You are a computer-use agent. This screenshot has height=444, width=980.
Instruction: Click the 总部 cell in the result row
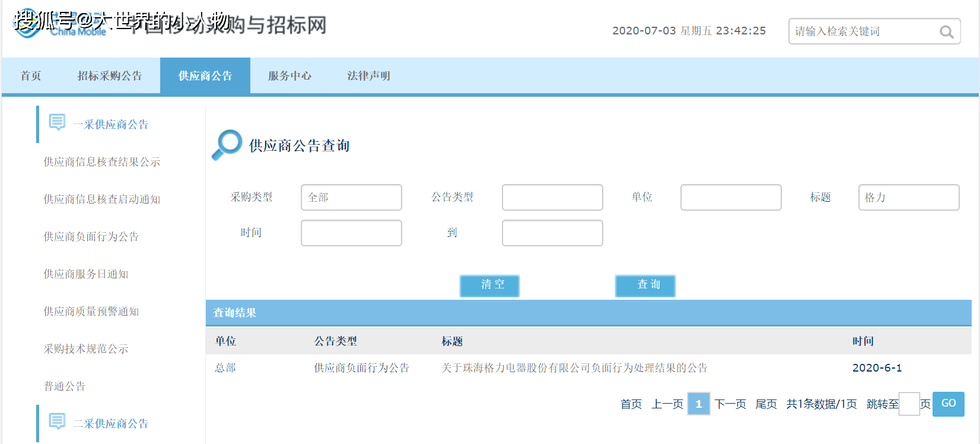click(225, 368)
